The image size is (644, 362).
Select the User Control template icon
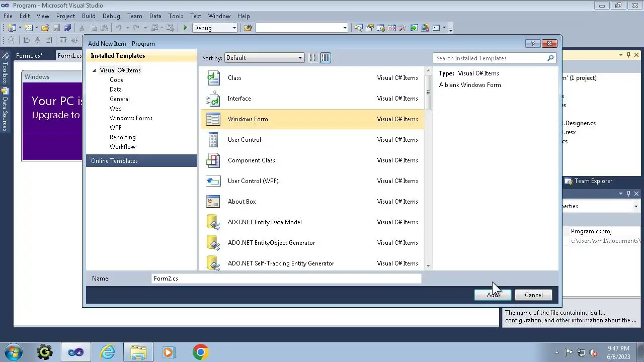tap(213, 140)
